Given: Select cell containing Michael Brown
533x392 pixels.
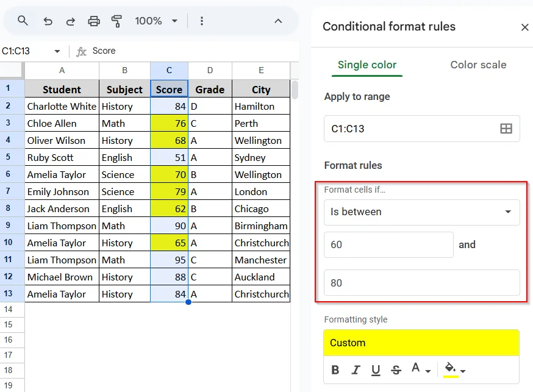Looking at the screenshot, I should point(62,277).
